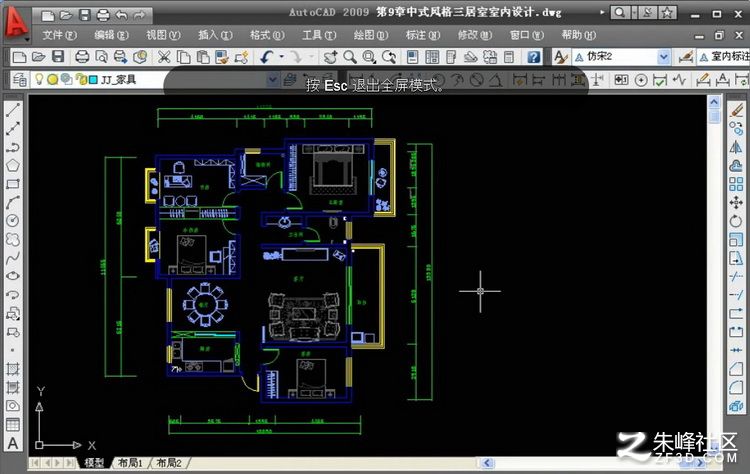Click the Favorites star button in title bar
The width and height of the screenshot is (750, 474).
[x=667, y=12]
